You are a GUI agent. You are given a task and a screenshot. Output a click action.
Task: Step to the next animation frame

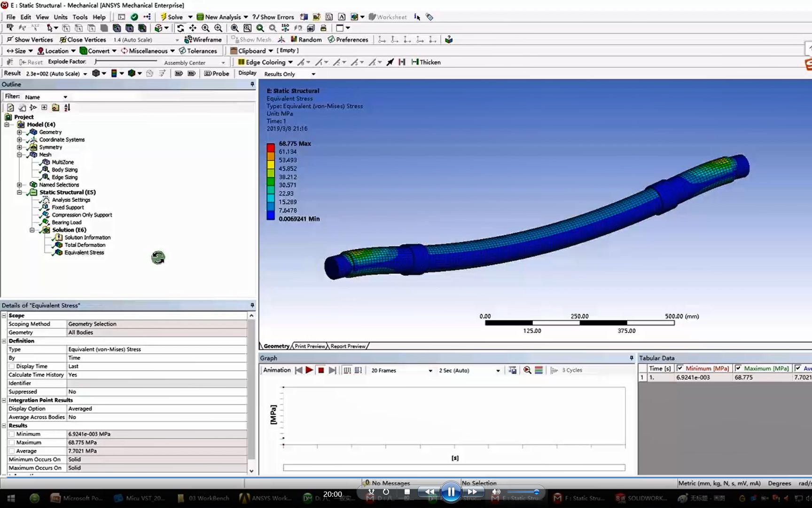point(332,370)
